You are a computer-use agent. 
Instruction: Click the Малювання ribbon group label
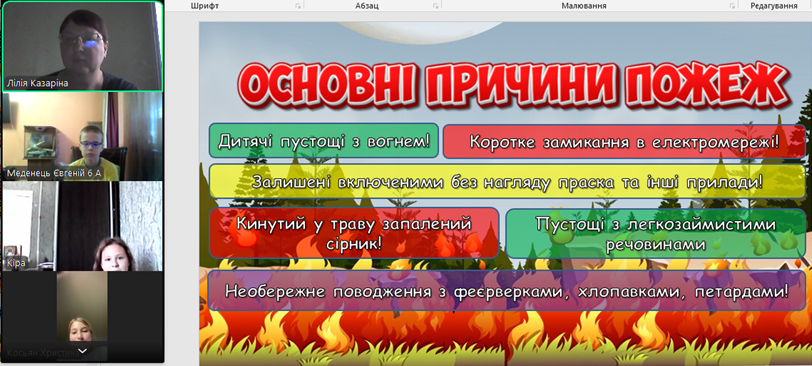[x=584, y=6]
